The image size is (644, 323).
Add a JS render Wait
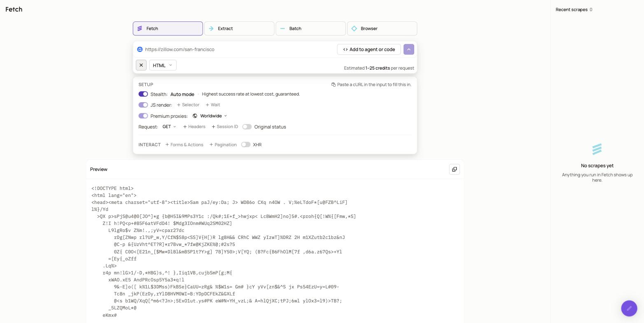213,105
